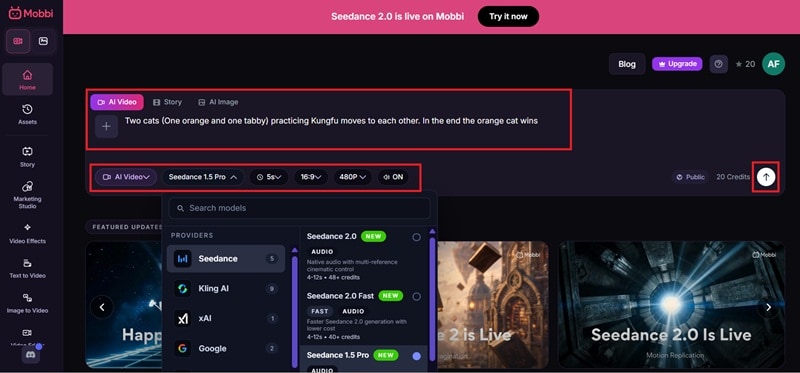The width and height of the screenshot is (800, 373).
Task: Click the '4-12s • 40+ credits' text
Action: tap(333, 337)
